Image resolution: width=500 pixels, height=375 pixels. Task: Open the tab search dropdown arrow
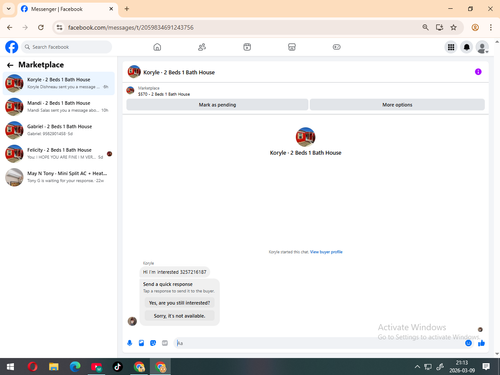click(x=9, y=9)
